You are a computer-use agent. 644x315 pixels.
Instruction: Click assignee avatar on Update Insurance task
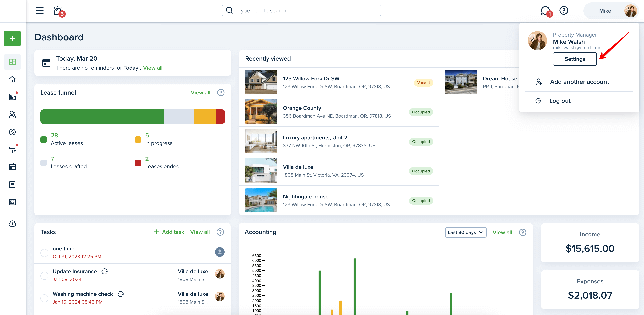click(x=220, y=274)
